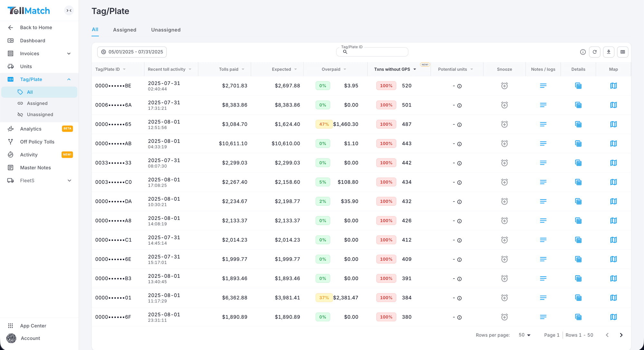This screenshot has height=350, width=644.
Task: Open details for row 0000••••••A8
Action: click(578, 221)
